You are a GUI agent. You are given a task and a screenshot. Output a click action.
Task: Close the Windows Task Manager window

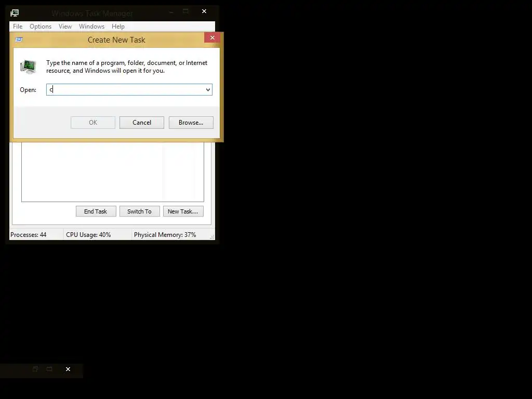(x=204, y=11)
